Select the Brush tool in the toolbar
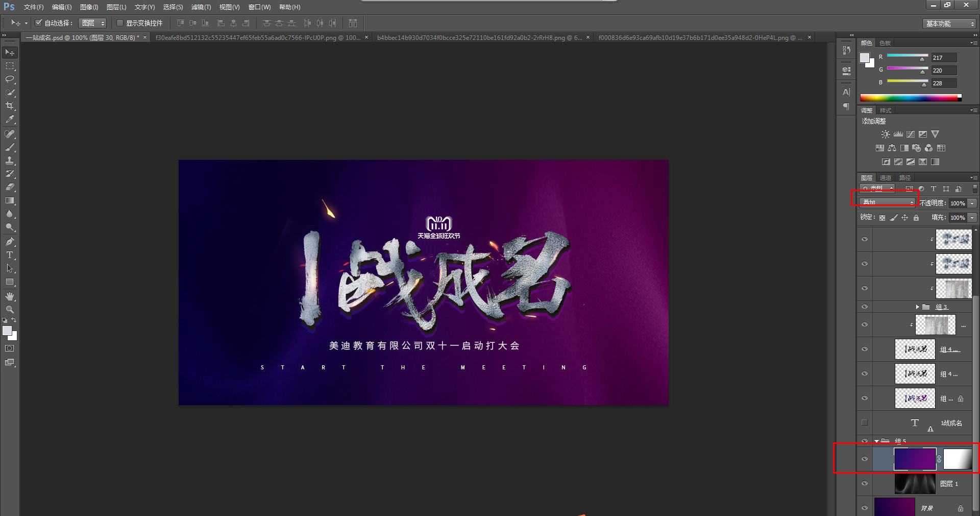The width and height of the screenshot is (980, 516). (x=9, y=148)
